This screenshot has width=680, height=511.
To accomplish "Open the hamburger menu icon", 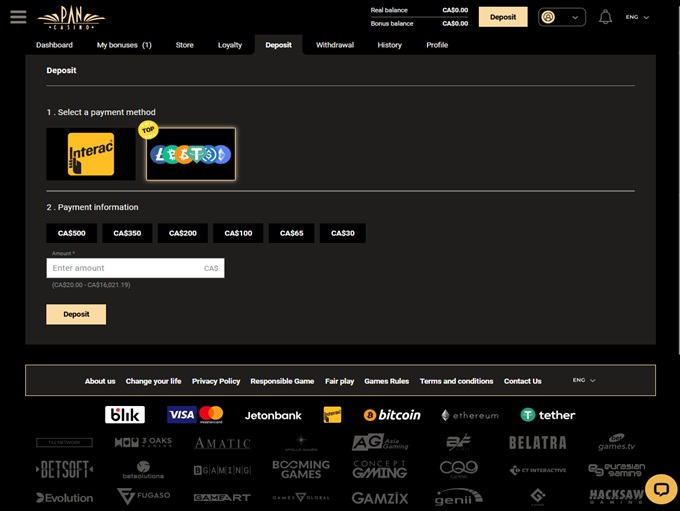I will (x=17, y=17).
